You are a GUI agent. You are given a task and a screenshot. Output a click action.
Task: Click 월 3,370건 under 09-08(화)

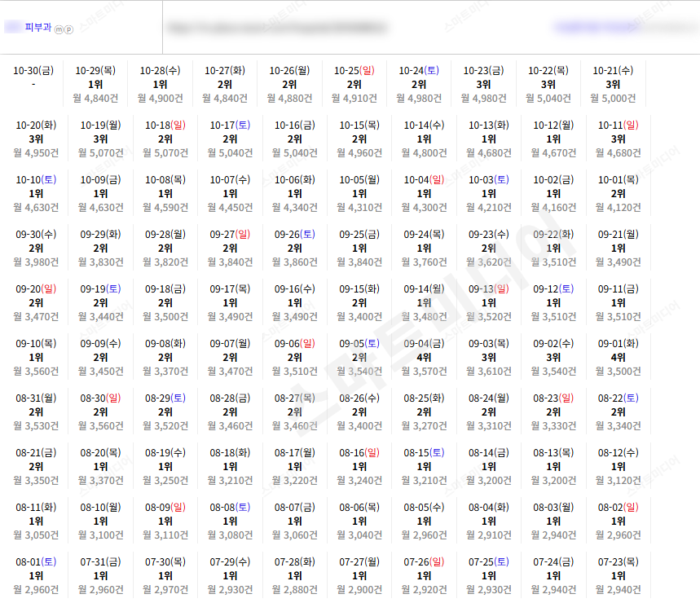165,371
